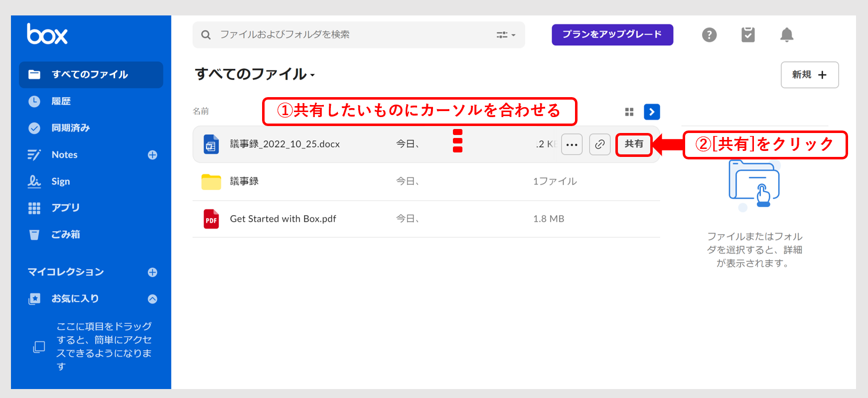Open すべてのファイル in the sidebar
Screen dimensions: 868x398
tap(91, 75)
